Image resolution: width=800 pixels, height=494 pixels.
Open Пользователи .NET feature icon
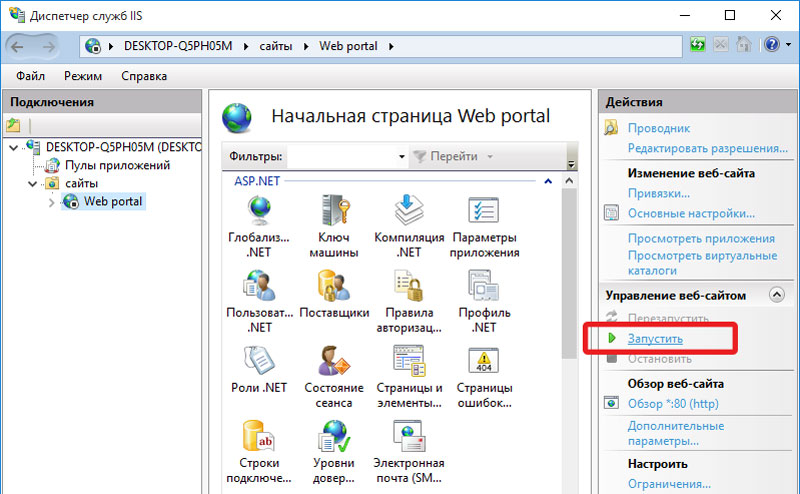coord(259,285)
